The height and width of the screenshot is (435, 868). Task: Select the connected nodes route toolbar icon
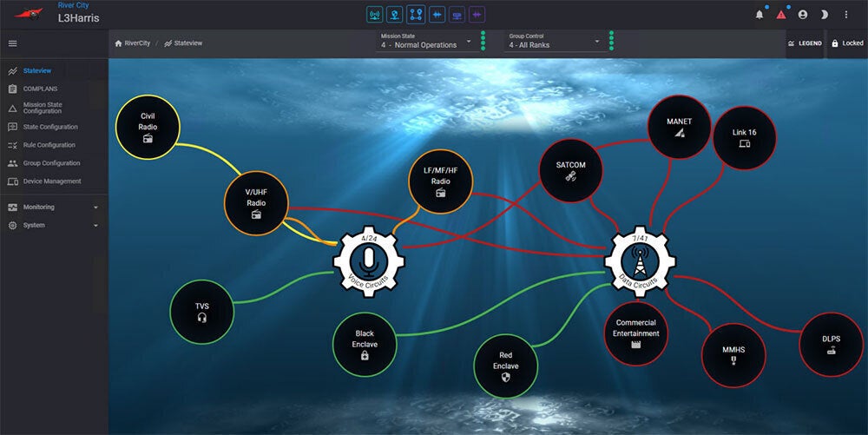pyautogui.click(x=416, y=15)
